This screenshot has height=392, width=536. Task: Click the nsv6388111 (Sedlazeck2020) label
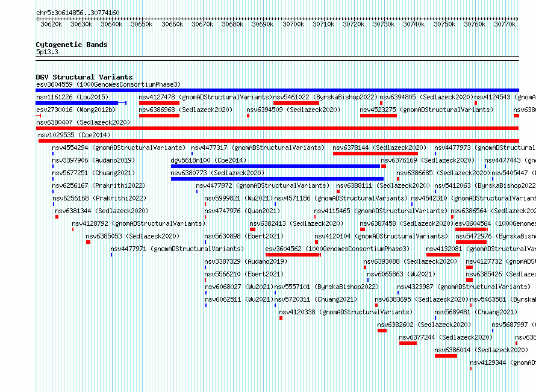383,185
